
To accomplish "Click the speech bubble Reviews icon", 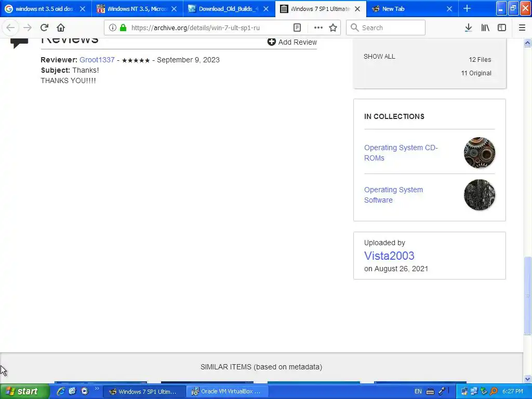I will pos(19,43).
